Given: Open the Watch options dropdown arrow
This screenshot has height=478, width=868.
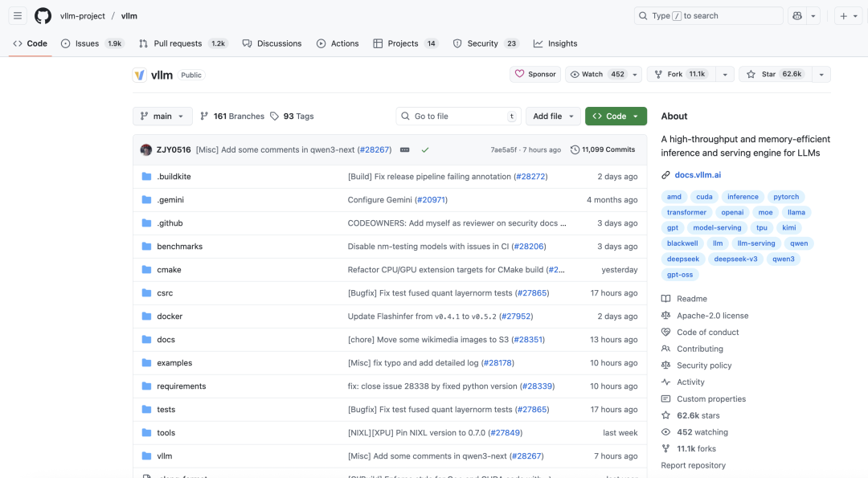Looking at the screenshot, I should [635, 74].
